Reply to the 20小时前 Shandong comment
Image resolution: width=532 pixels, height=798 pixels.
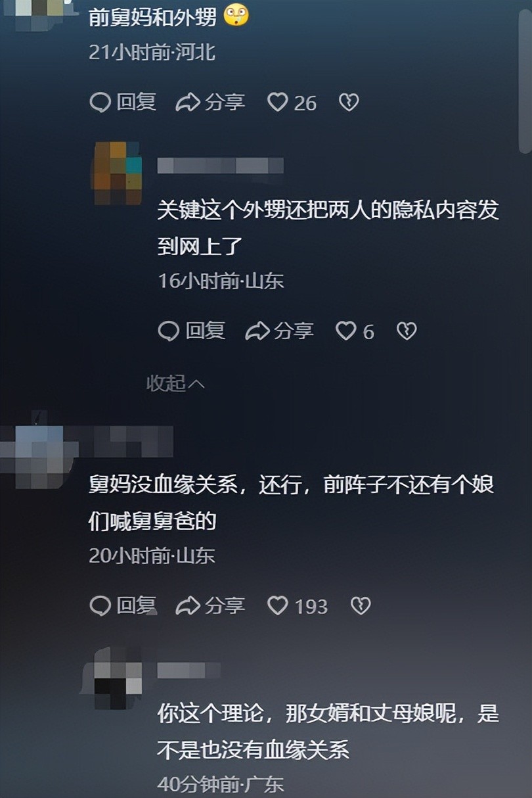(122, 605)
